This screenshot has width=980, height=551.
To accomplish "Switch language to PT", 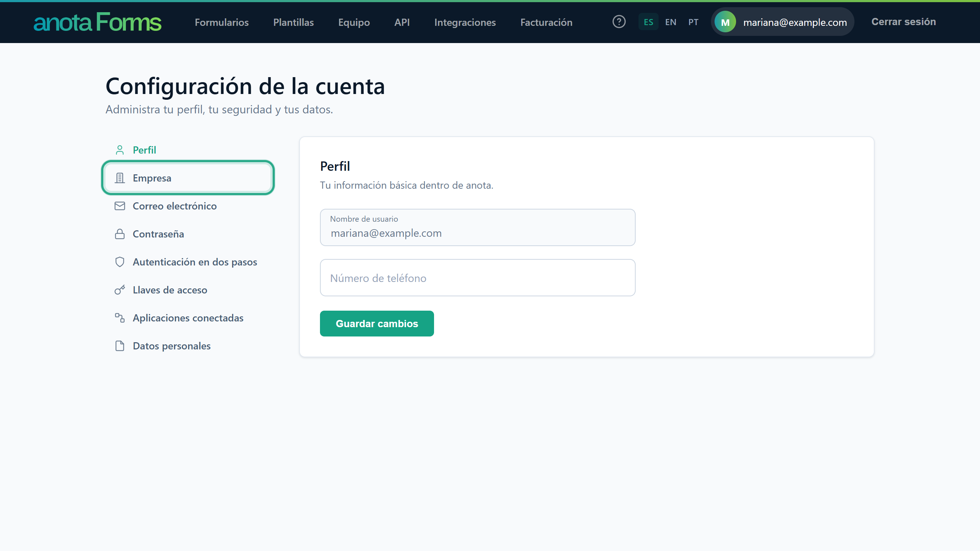I will [693, 22].
